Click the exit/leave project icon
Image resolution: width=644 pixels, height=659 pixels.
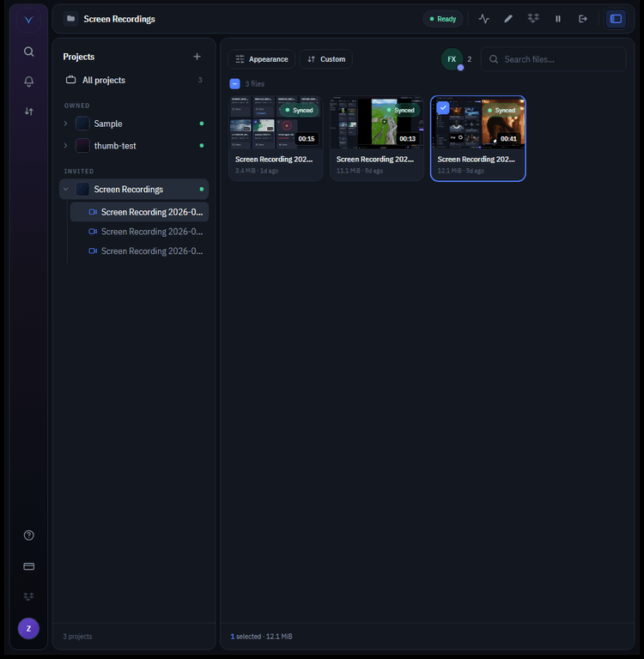pos(582,19)
